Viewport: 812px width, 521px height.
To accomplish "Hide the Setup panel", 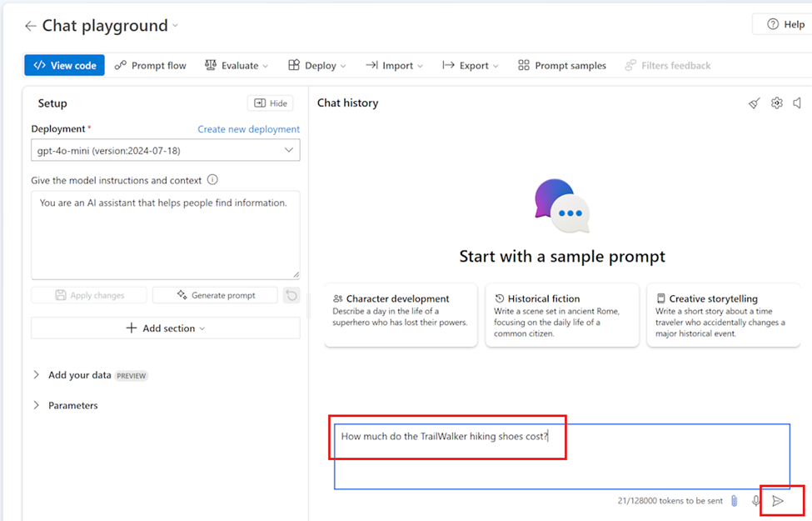I will pyautogui.click(x=271, y=103).
